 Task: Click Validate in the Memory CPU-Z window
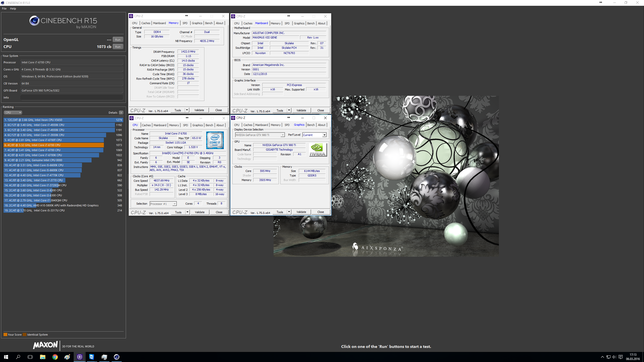pyautogui.click(x=199, y=110)
